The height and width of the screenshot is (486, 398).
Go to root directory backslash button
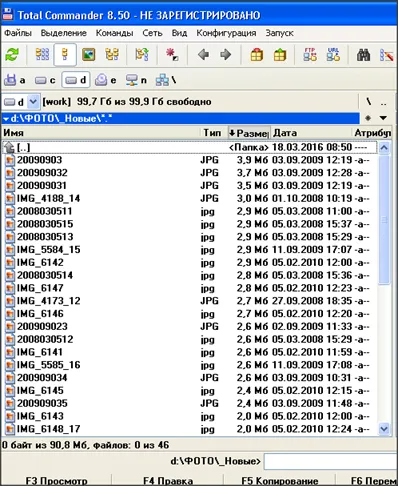point(369,102)
